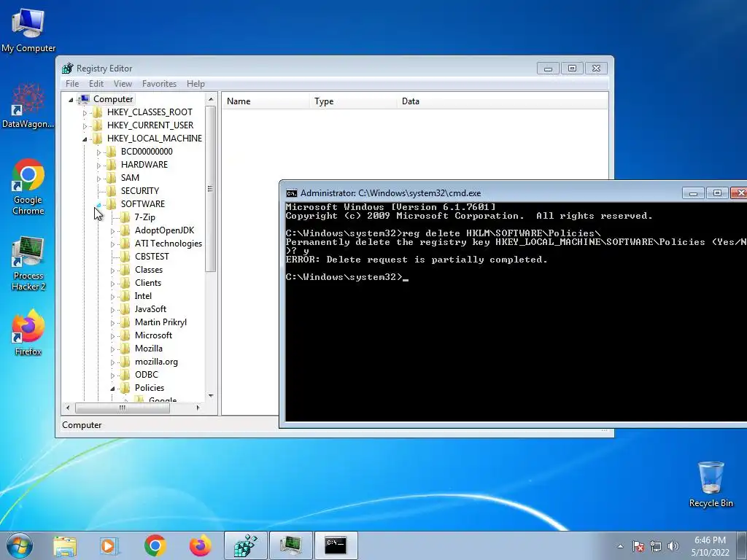
Task: Click the HKEY_CLASSES_ROOT folder icon
Action: point(97,112)
